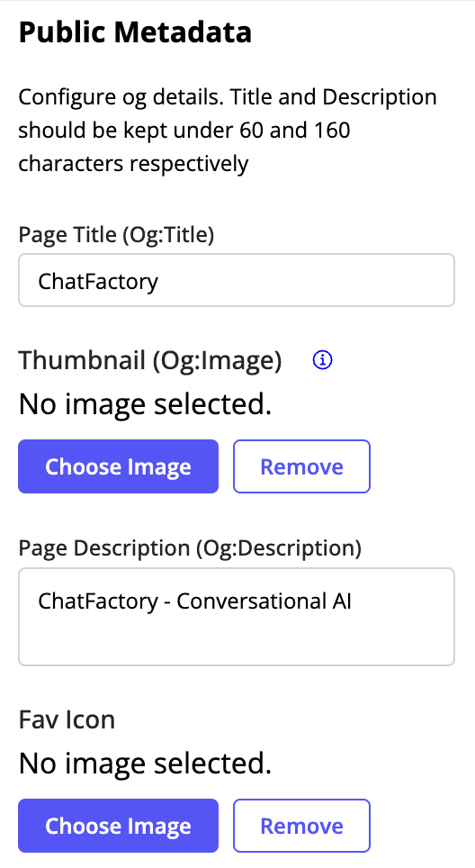Click the Thumbnail (Og:Image) label text
Screen dimensions: 475x868
point(150,360)
